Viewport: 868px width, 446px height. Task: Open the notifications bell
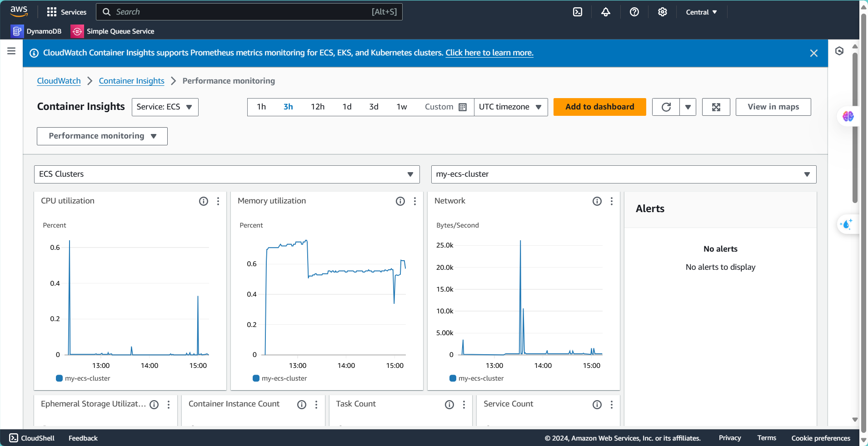(606, 12)
